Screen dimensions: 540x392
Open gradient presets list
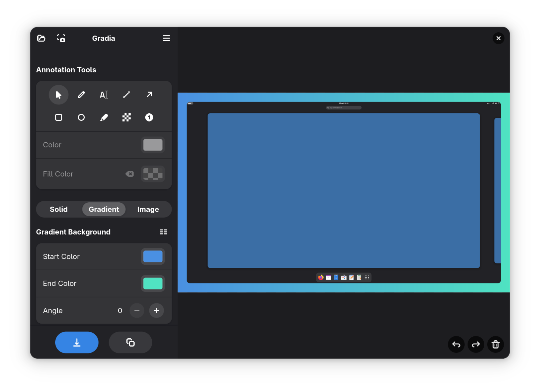[163, 232]
